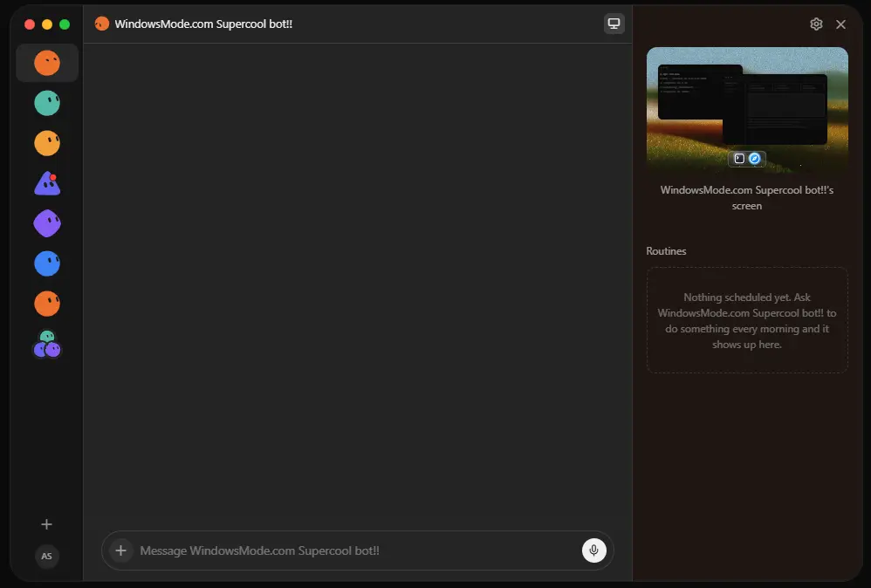Viewport: 871px width, 588px height.
Task: Click the Routines section heading
Action: 666,251
